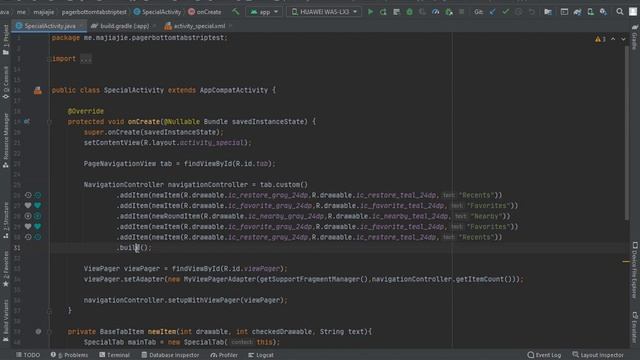
Task: Open the Layout Inspector
Action: point(598,355)
